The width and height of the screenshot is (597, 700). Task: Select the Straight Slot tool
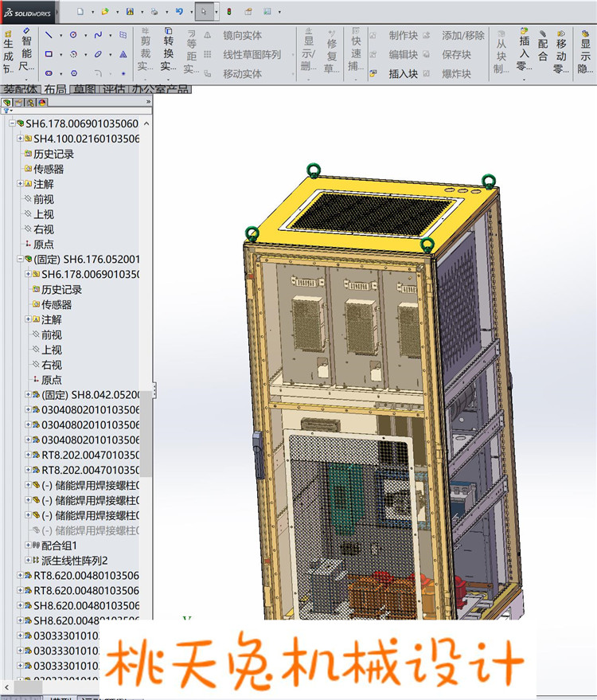(x=49, y=72)
